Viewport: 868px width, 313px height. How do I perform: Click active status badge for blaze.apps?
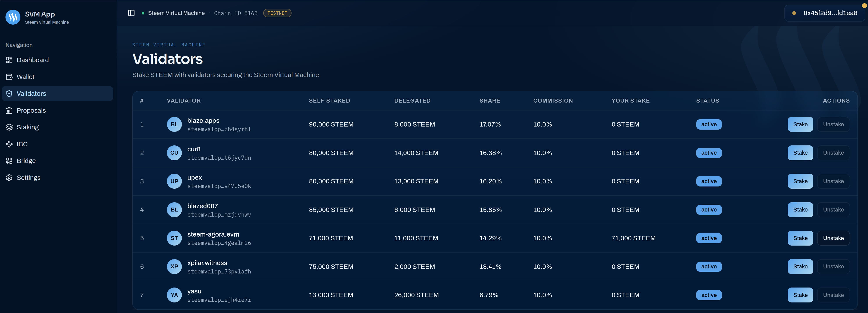[709, 125]
